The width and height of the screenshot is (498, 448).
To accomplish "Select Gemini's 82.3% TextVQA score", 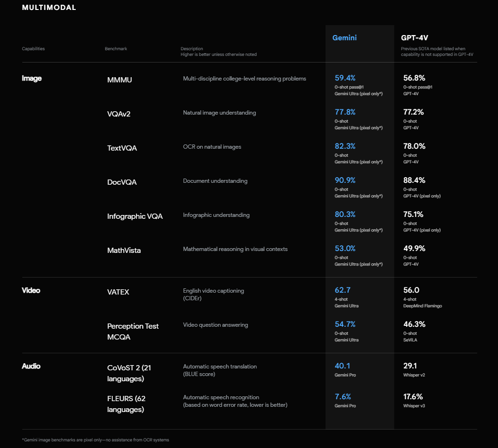I will [345, 146].
